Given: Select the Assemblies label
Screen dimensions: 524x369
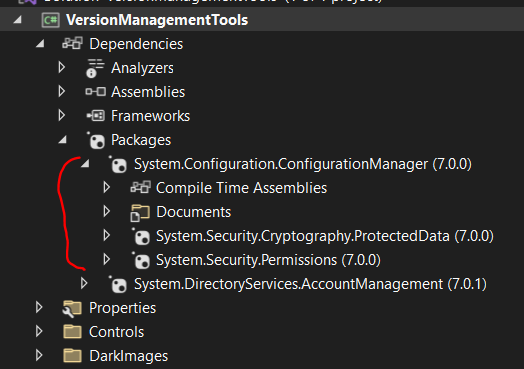Looking at the screenshot, I should tap(148, 92).
